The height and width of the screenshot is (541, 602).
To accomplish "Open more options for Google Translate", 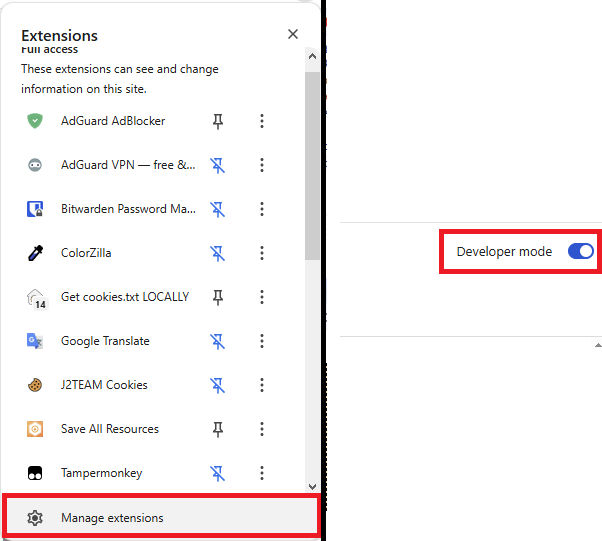I will (x=262, y=341).
